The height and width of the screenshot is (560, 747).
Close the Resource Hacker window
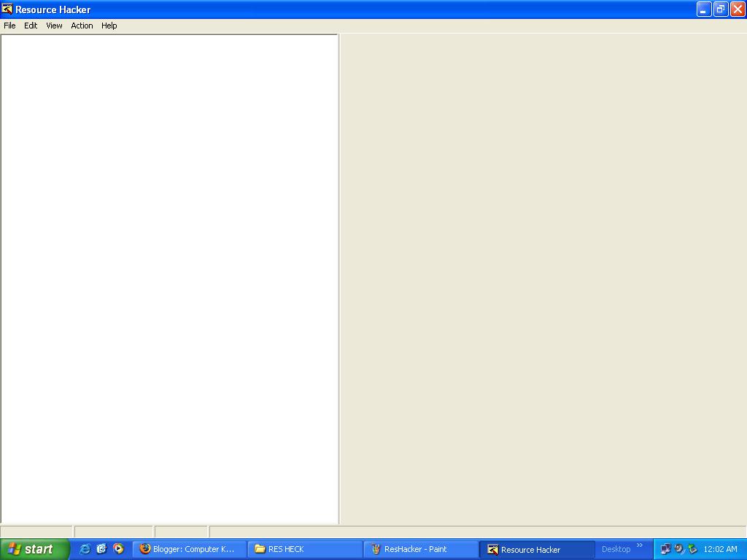738,9
